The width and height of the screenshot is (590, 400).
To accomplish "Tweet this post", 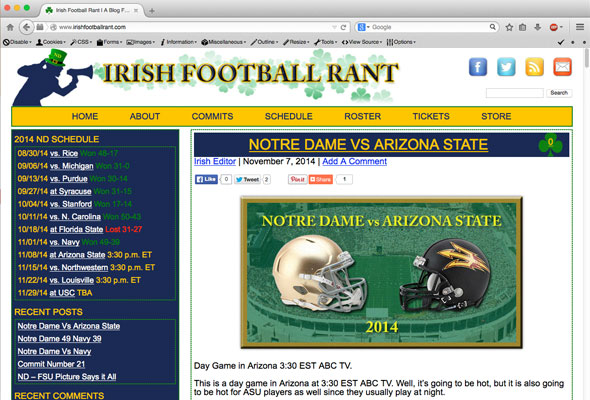I will click(248, 179).
